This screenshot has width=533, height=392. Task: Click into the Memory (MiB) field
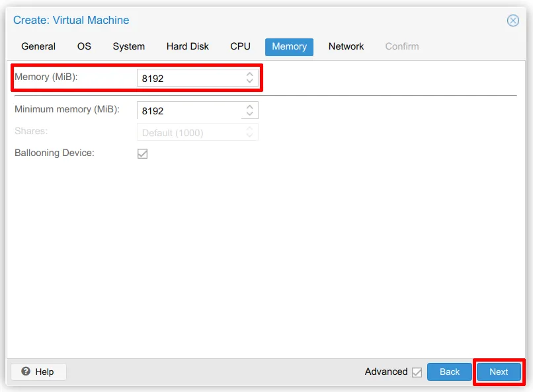[189, 79]
